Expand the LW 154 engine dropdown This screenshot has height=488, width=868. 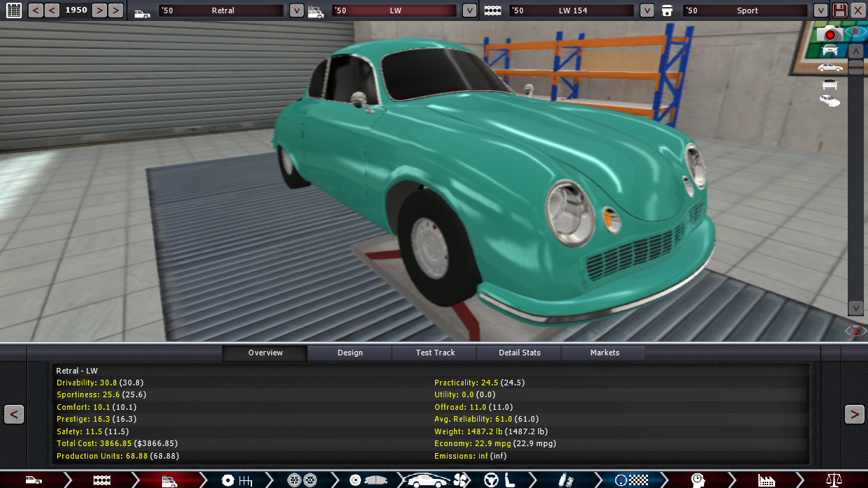(647, 10)
